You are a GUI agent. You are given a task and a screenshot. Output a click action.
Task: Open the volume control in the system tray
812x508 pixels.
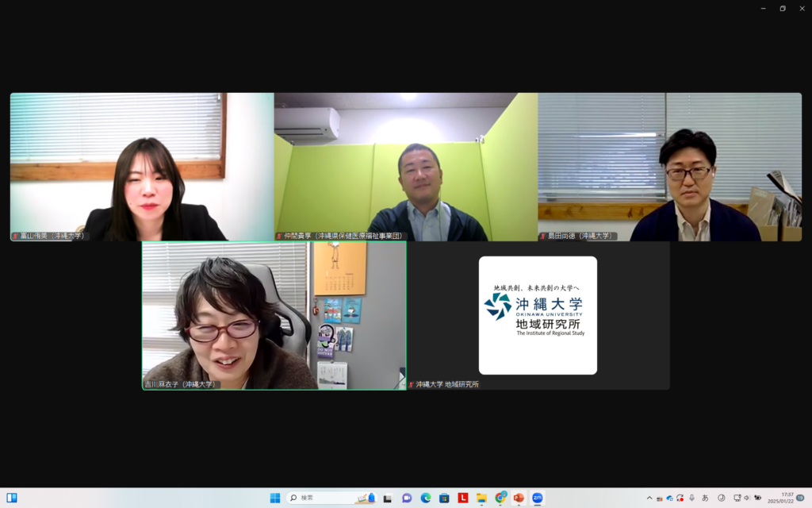(747, 498)
